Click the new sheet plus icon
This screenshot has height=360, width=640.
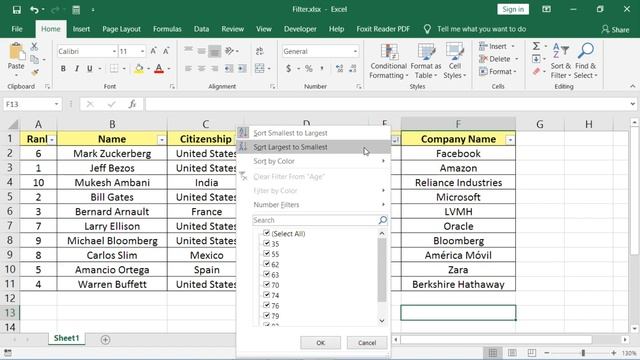click(x=105, y=340)
